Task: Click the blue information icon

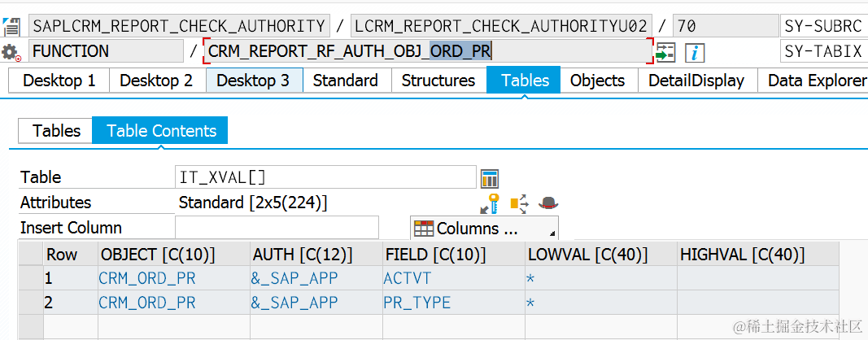Action: (694, 53)
